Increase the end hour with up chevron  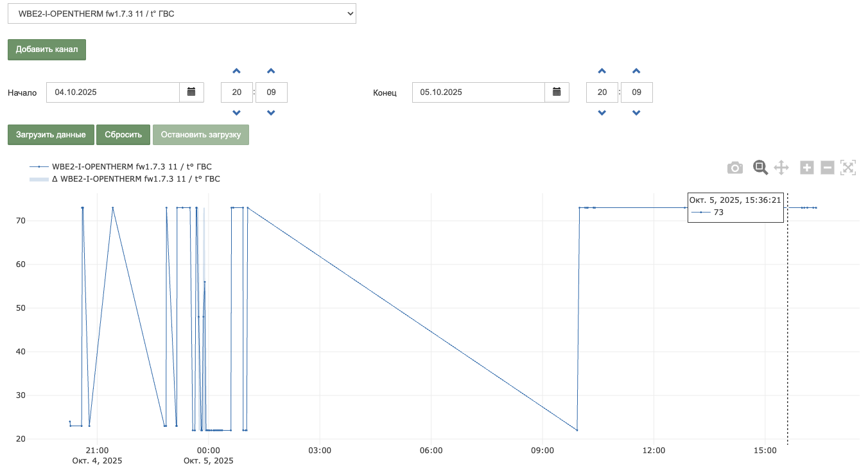click(x=602, y=71)
